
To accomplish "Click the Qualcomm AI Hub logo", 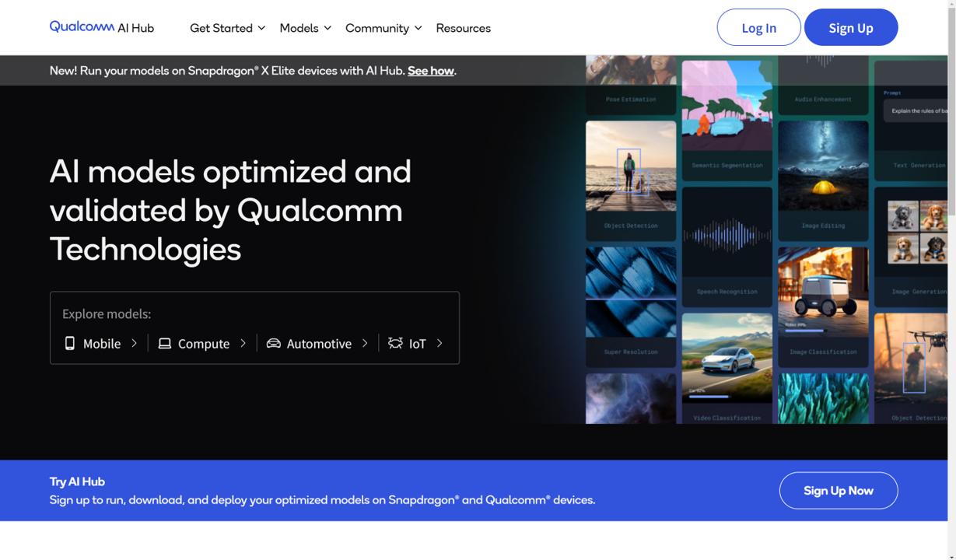I will pyautogui.click(x=102, y=27).
